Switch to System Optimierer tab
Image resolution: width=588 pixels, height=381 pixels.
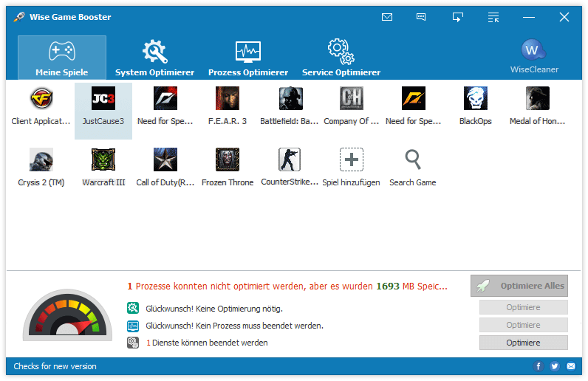point(154,58)
